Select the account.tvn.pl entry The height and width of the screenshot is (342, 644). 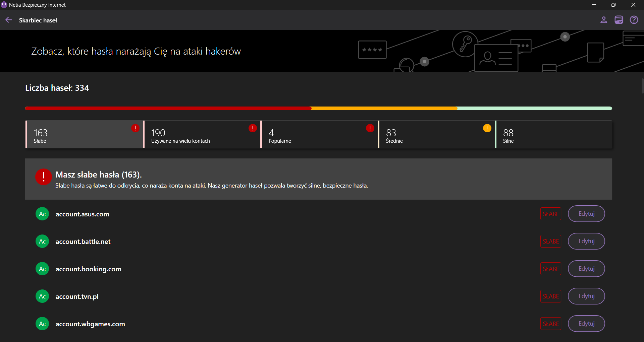pos(77,296)
